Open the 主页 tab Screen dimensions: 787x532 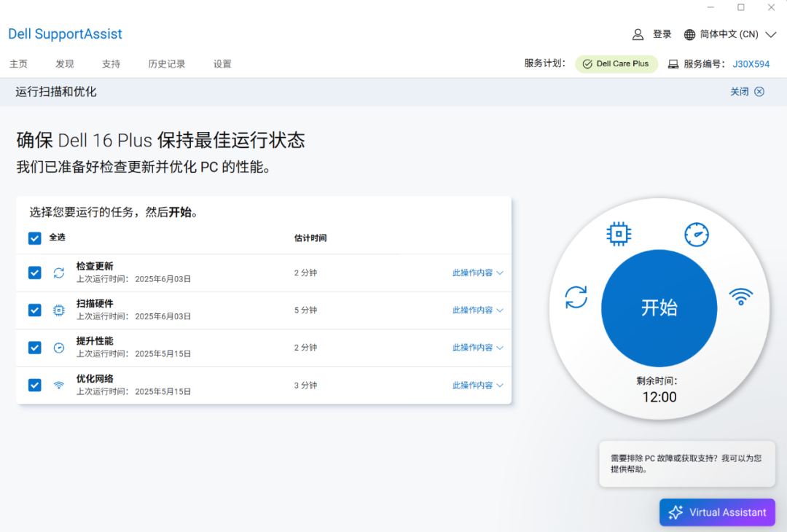pyautogui.click(x=18, y=63)
